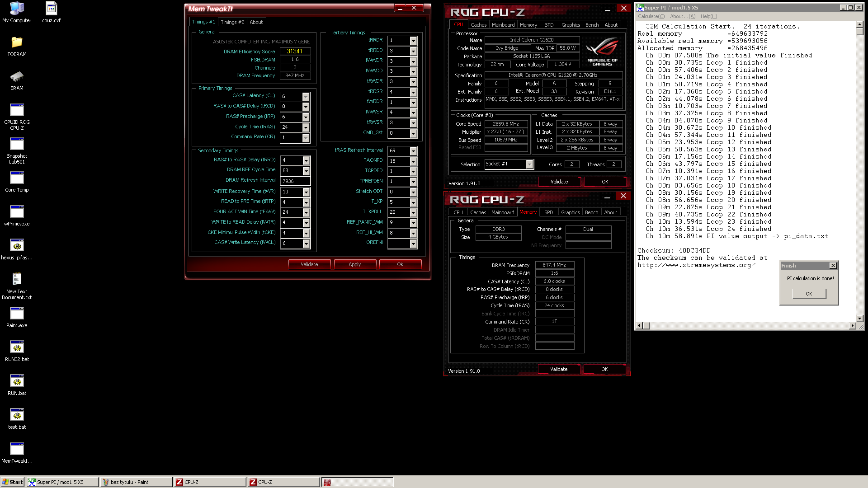Open the Help menu in Super PI

[709, 16]
